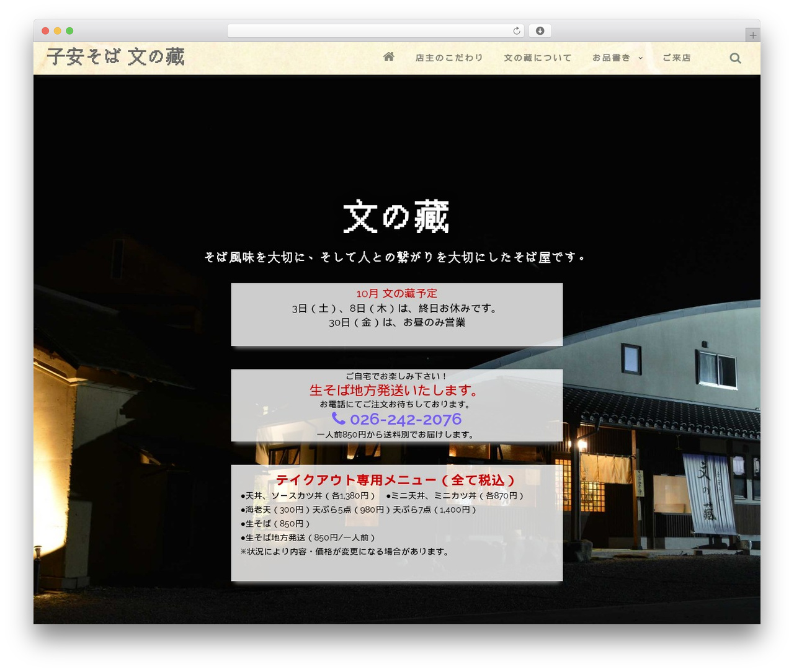Click お電話にてご注文お待ちしております text

pos(396,404)
